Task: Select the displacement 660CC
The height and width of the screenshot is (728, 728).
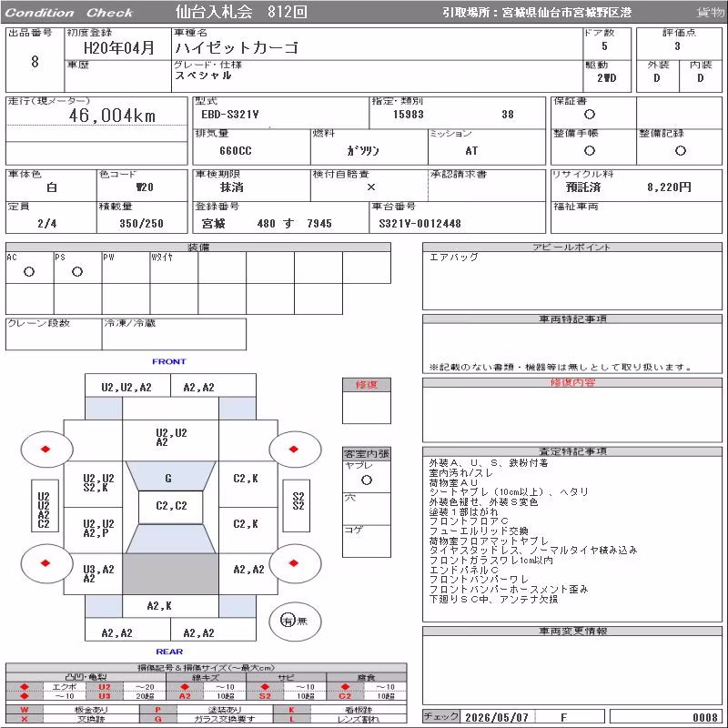Action: click(x=236, y=151)
